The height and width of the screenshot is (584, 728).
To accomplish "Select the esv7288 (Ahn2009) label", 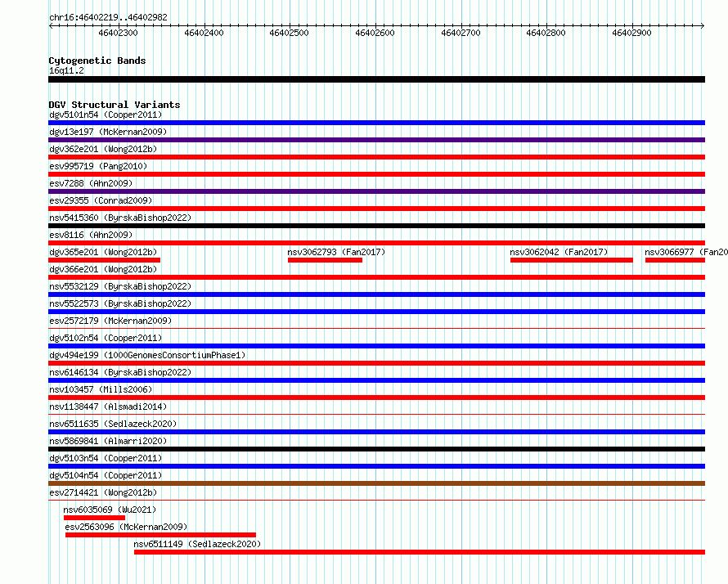I will (91, 183).
